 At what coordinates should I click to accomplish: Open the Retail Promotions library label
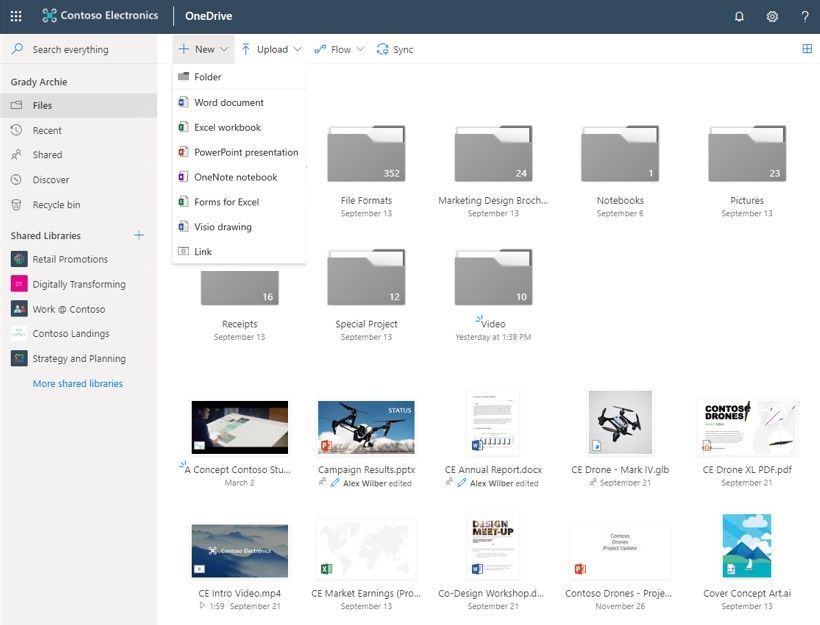(x=70, y=259)
